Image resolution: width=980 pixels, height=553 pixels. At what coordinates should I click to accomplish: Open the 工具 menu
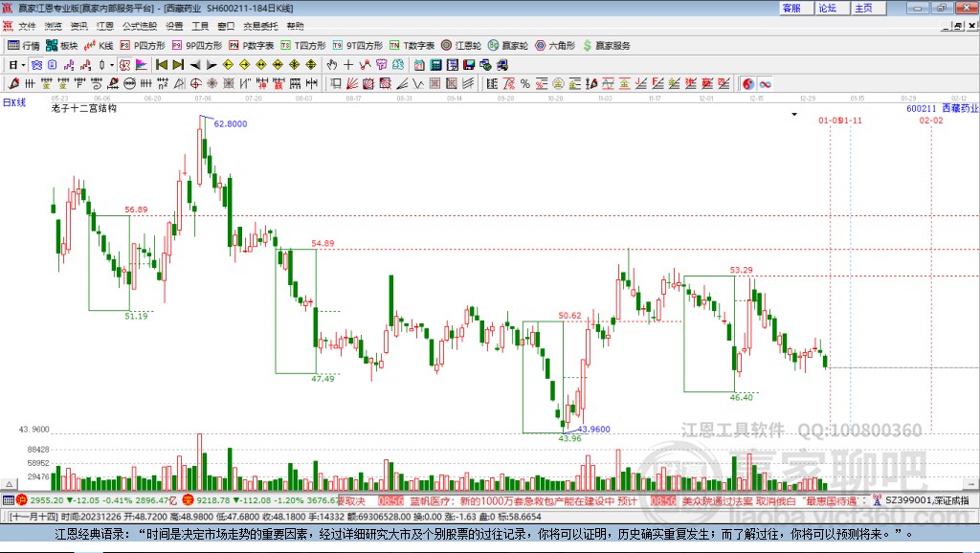click(200, 26)
